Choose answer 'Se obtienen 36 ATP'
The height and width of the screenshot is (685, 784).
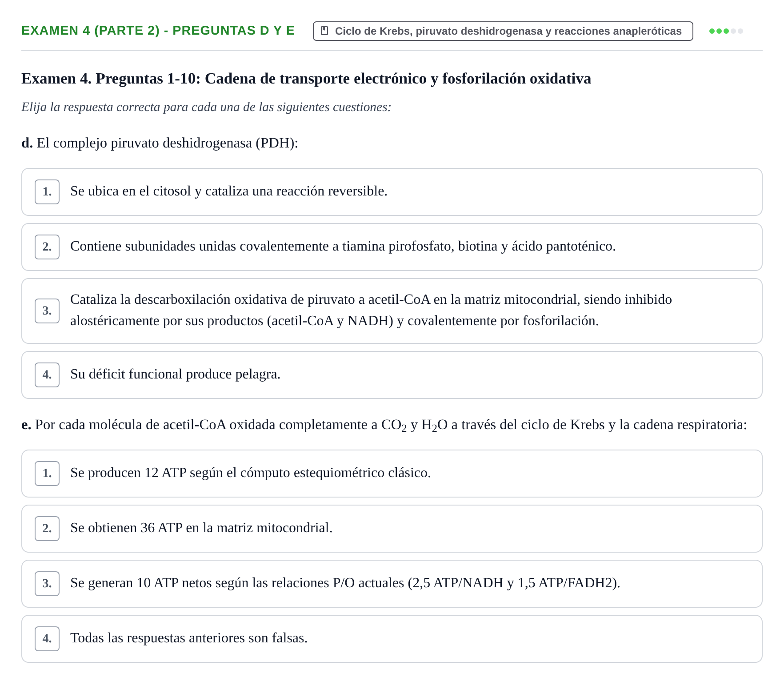(392, 529)
